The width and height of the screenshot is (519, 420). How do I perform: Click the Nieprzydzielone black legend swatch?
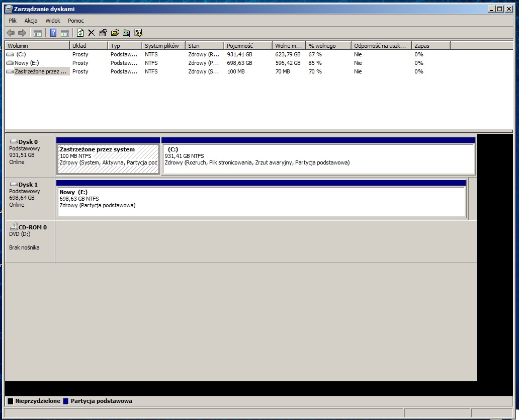[11, 401]
